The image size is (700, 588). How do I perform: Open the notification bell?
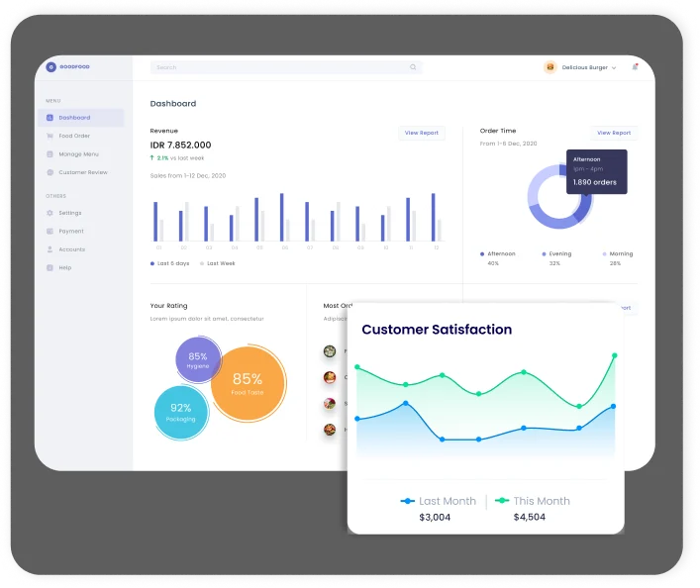635,67
